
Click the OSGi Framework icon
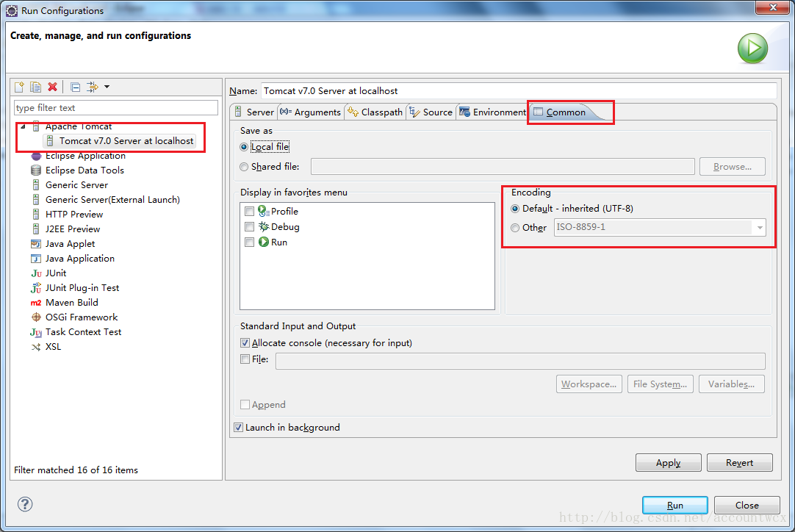[x=36, y=317]
